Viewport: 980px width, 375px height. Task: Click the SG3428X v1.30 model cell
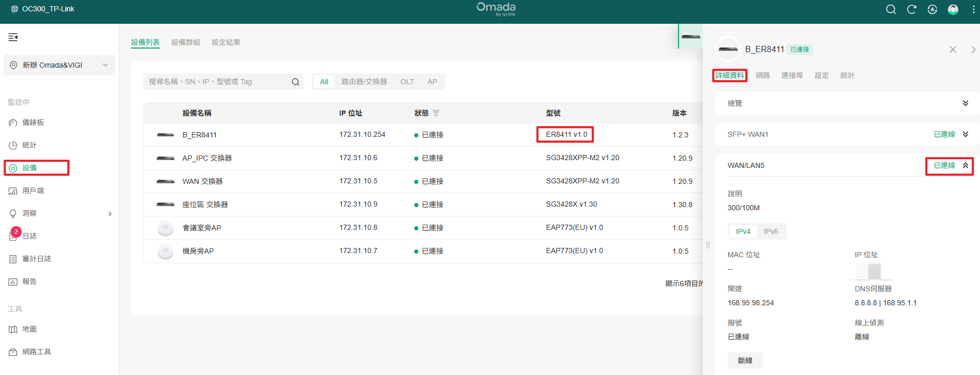(x=571, y=204)
